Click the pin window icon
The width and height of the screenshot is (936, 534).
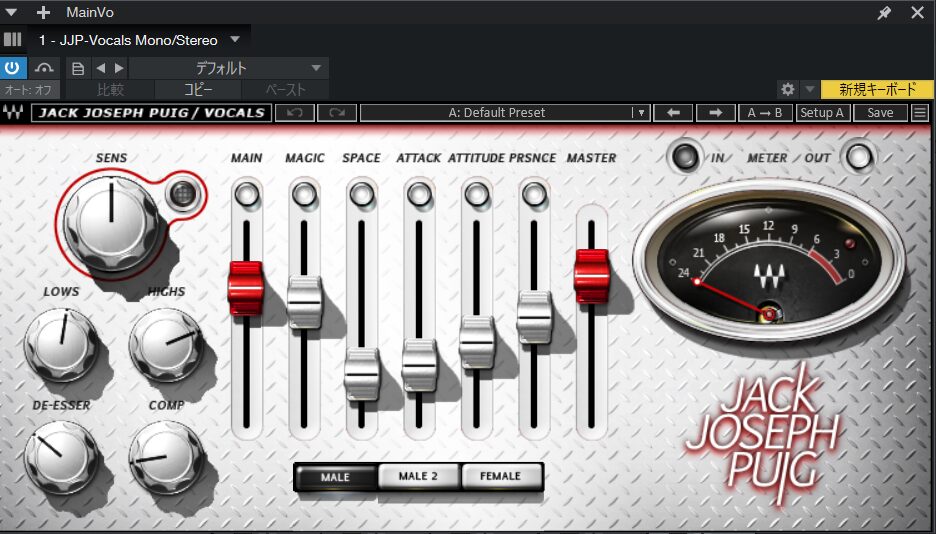pos(884,13)
